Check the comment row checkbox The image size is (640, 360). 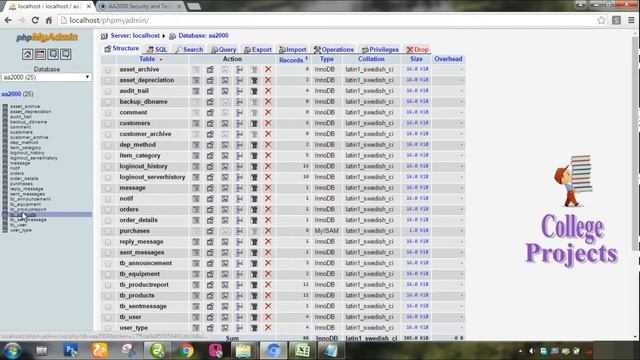tap(108, 113)
